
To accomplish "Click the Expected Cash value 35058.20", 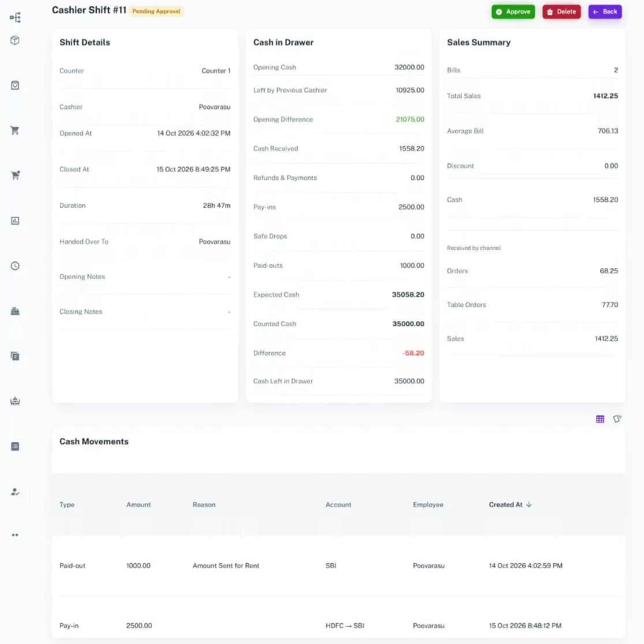I will (408, 294).
